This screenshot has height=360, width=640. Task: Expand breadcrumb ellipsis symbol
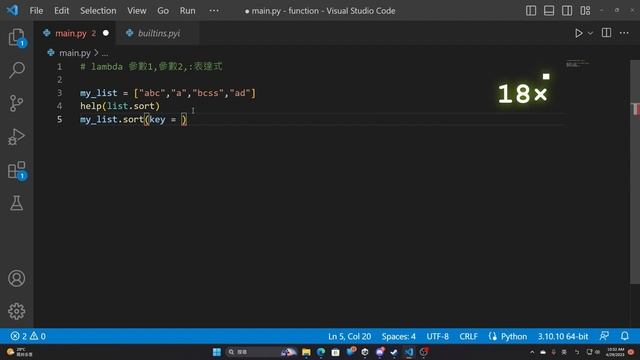tap(105, 53)
